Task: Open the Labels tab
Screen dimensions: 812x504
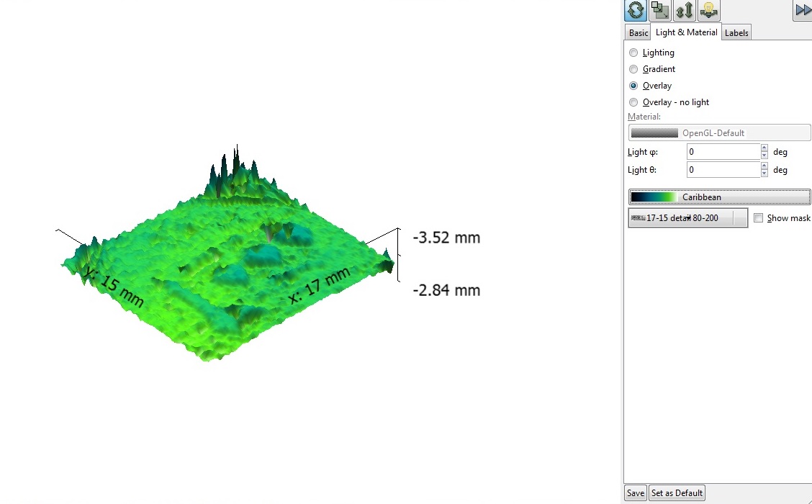Action: click(x=736, y=32)
